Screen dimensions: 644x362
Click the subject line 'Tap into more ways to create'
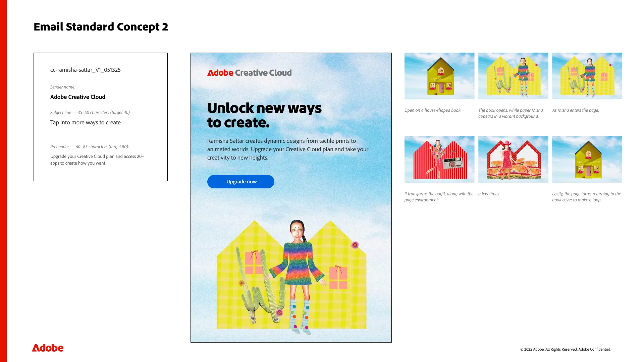86,123
